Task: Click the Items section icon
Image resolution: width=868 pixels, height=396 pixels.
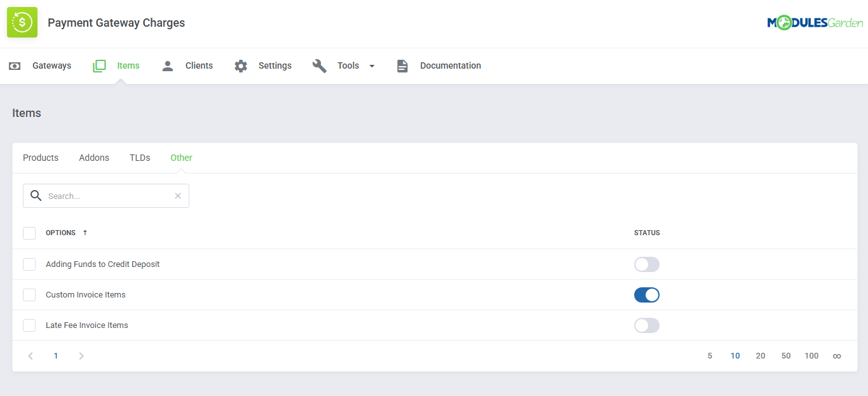Action: coord(99,65)
